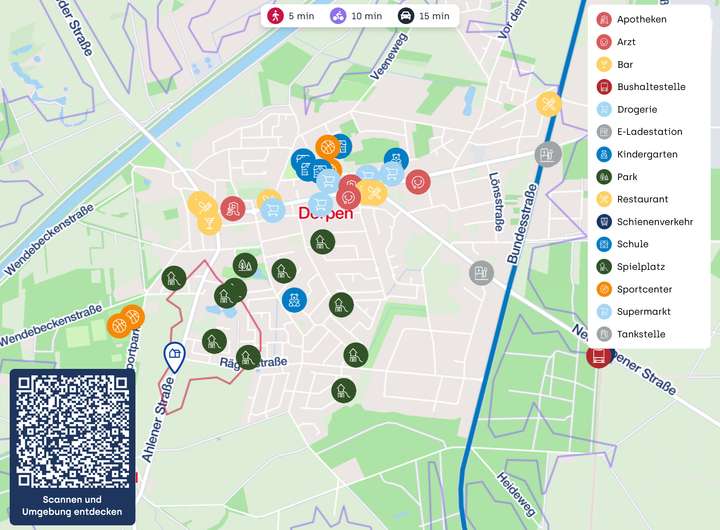
Task: Open the restaurant marker in the top-right of the map
Action: tap(548, 104)
